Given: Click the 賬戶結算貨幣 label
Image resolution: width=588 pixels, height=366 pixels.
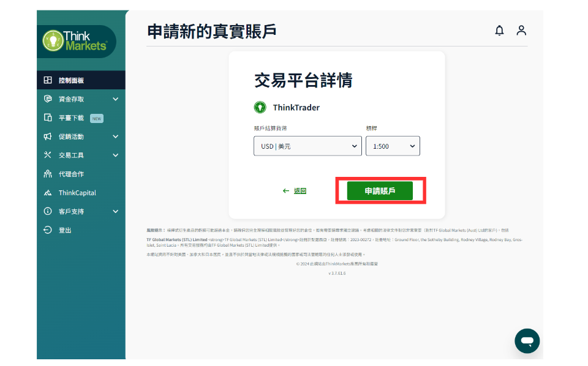Looking at the screenshot, I should coord(270,128).
